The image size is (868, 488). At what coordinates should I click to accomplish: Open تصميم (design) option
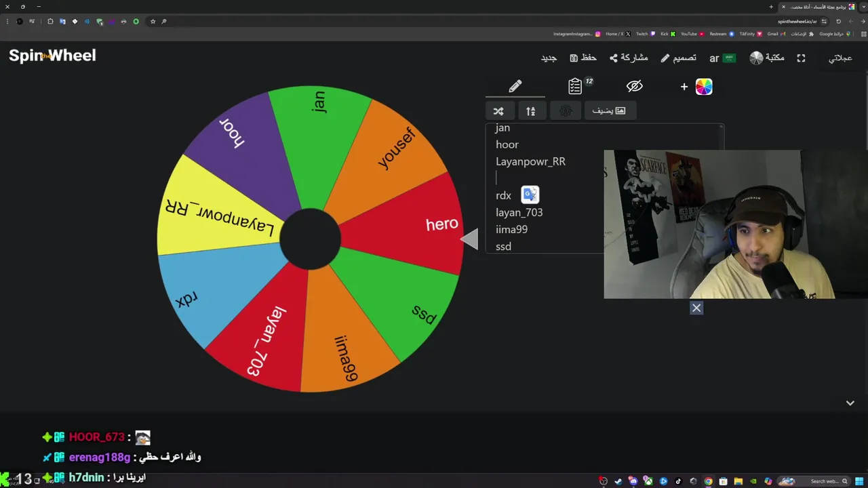678,58
